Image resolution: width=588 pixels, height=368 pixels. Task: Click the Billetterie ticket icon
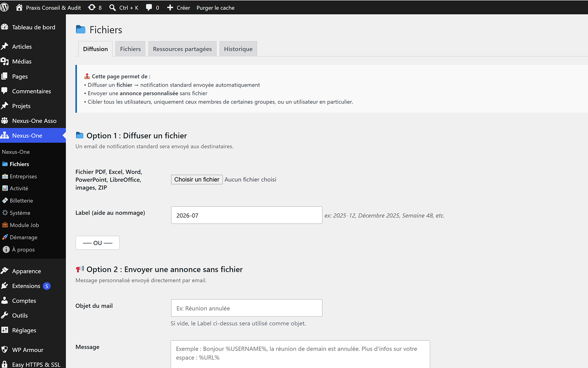pyautogui.click(x=5, y=201)
